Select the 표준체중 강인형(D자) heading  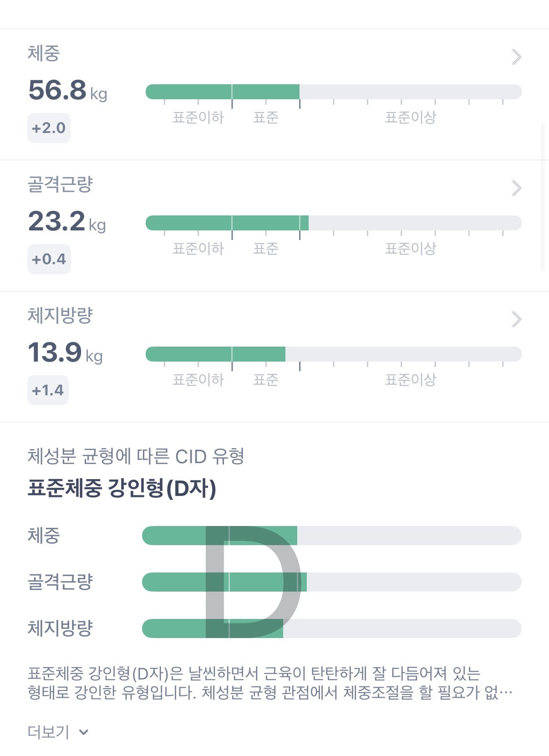coord(122,489)
